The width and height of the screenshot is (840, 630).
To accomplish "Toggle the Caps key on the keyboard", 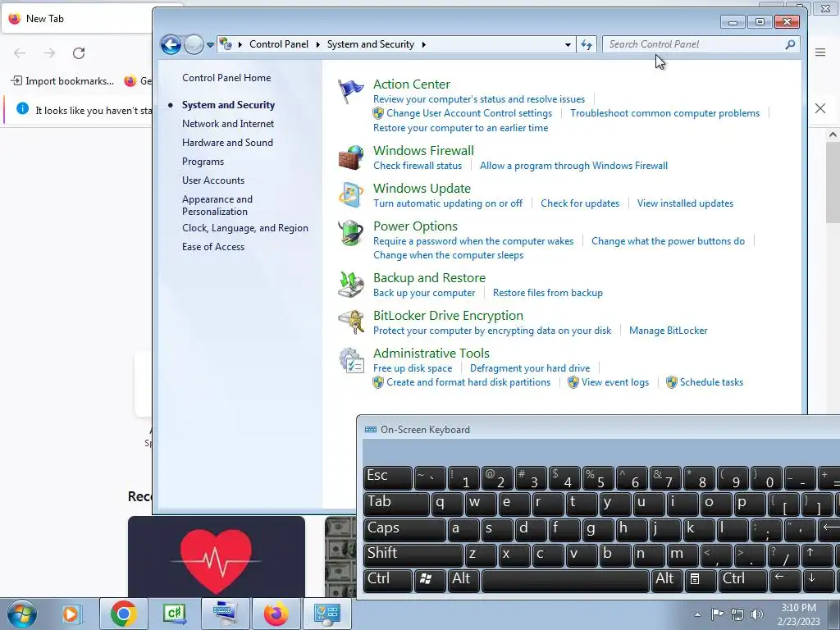I will pos(404,529).
